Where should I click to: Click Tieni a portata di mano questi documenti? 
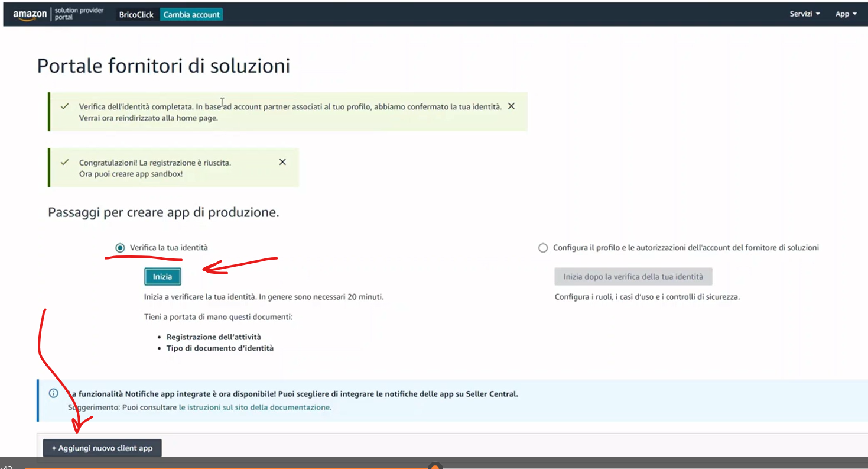[x=219, y=317]
